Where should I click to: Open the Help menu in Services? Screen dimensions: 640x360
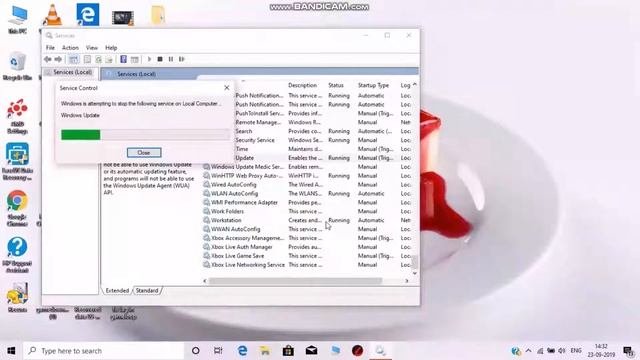[x=111, y=48]
